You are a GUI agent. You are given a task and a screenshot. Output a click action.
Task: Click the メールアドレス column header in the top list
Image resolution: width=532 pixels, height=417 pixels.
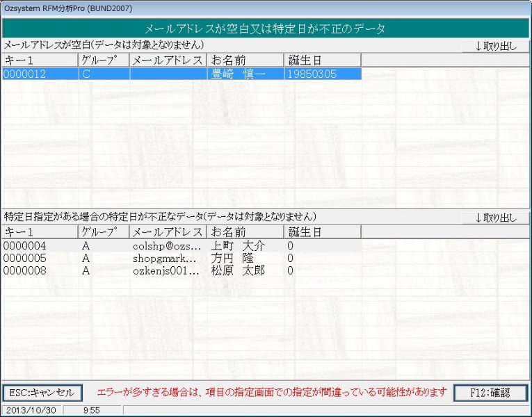(168, 60)
